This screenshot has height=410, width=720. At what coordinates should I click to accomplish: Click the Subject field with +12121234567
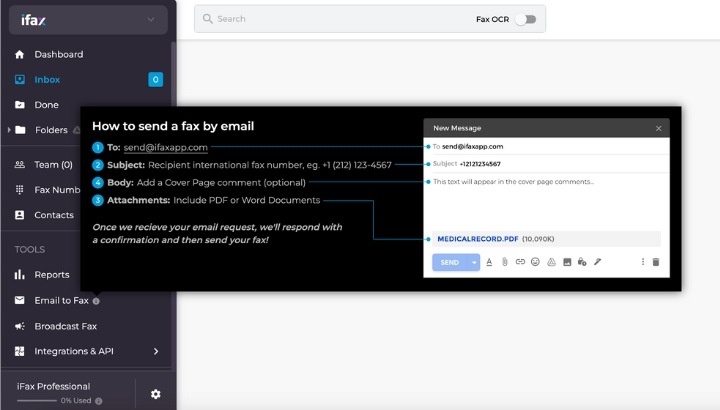[x=546, y=163]
